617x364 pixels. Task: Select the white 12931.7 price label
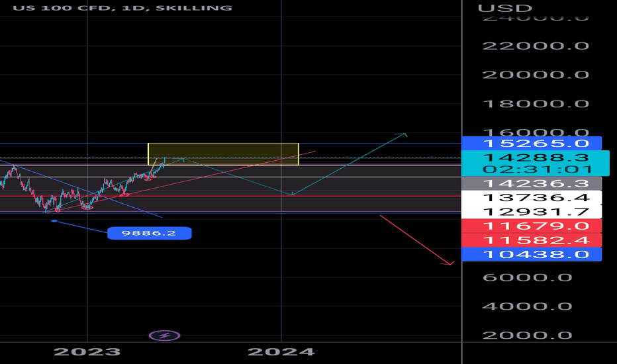click(x=532, y=212)
